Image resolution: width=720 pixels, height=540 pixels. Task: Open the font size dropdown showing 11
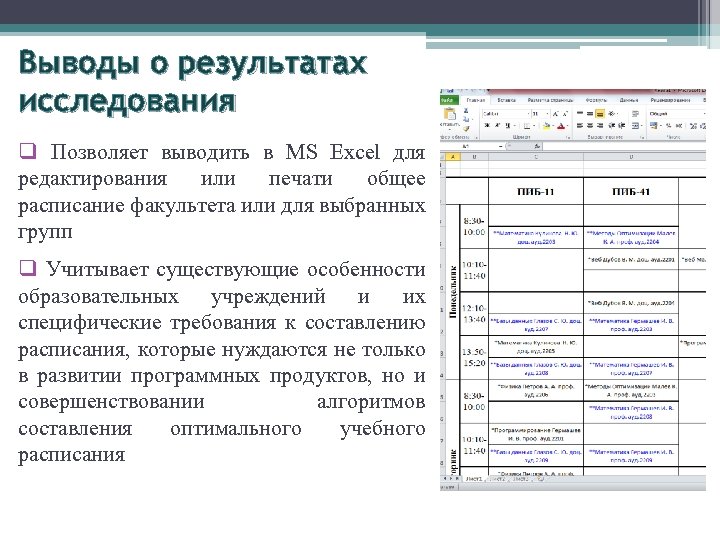click(547, 113)
